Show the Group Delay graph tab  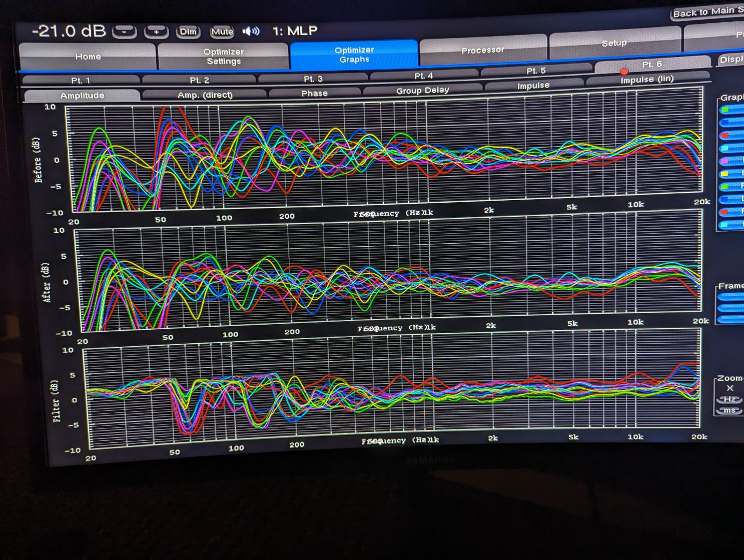click(422, 91)
